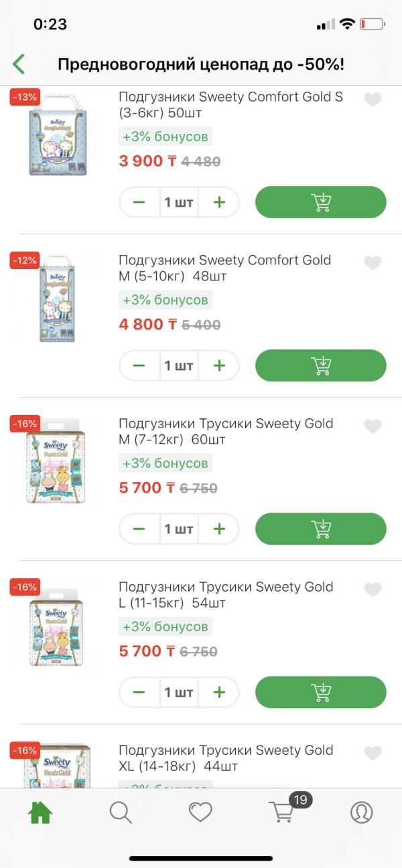Favorite Sweety Comfort Gold M diapers
Image resolution: width=402 pixels, height=868 pixels.
pos(373,263)
